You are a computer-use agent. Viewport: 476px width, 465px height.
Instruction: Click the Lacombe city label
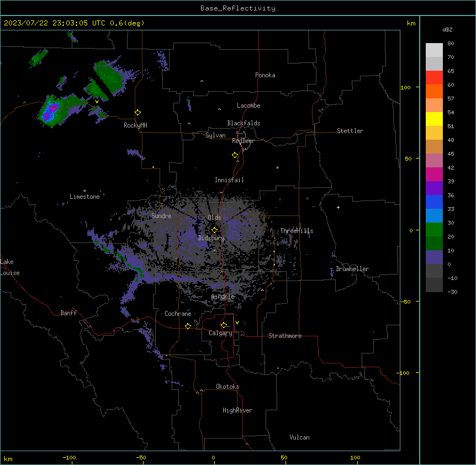click(248, 105)
